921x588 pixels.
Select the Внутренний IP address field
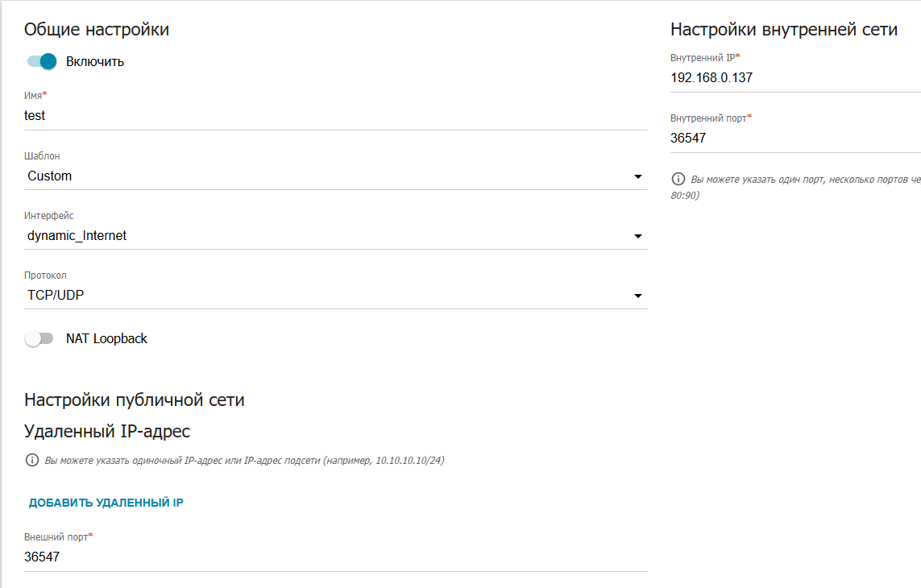(x=794, y=78)
